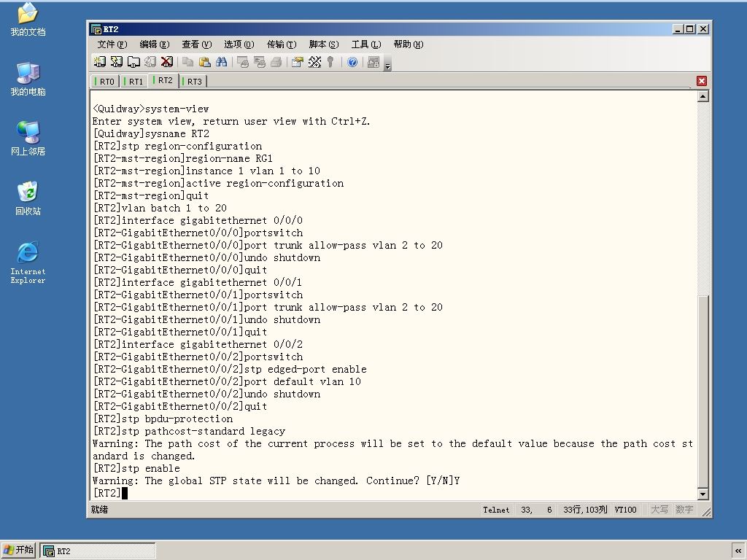Click the Paste clipboard icon
Screen dimensions: 747x560
205,62
